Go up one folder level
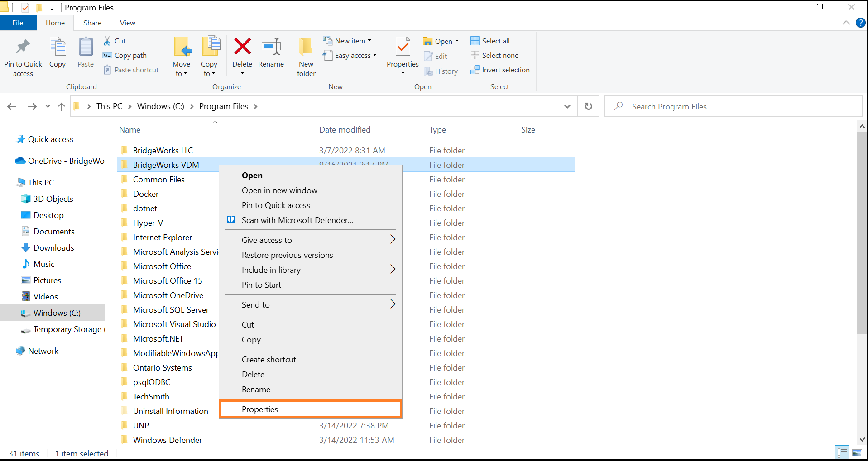This screenshot has width=868, height=461. (62, 106)
